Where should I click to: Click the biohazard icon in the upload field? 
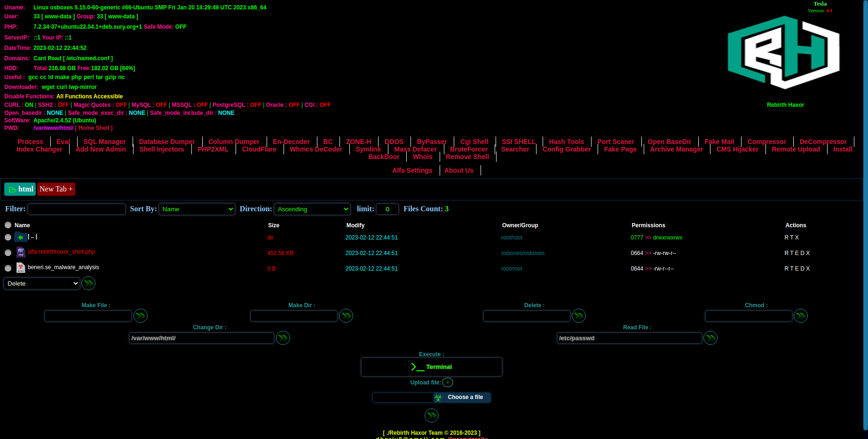[439, 398]
